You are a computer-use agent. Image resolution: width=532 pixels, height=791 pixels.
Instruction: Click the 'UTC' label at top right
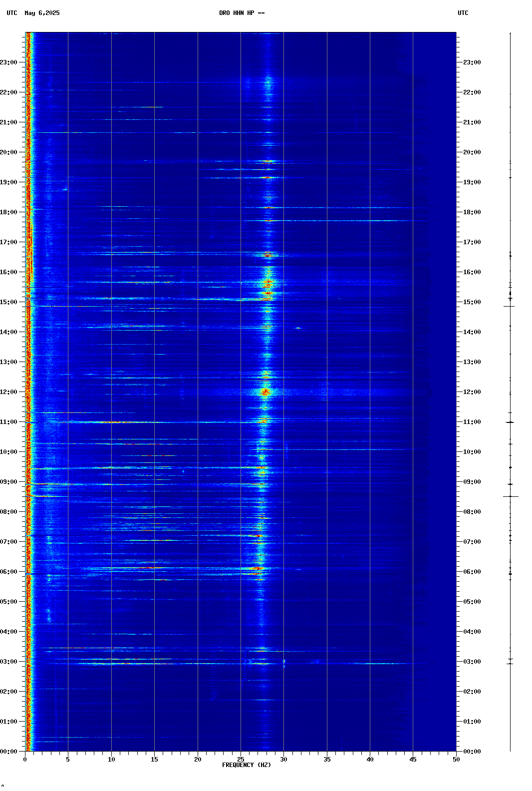click(x=463, y=13)
